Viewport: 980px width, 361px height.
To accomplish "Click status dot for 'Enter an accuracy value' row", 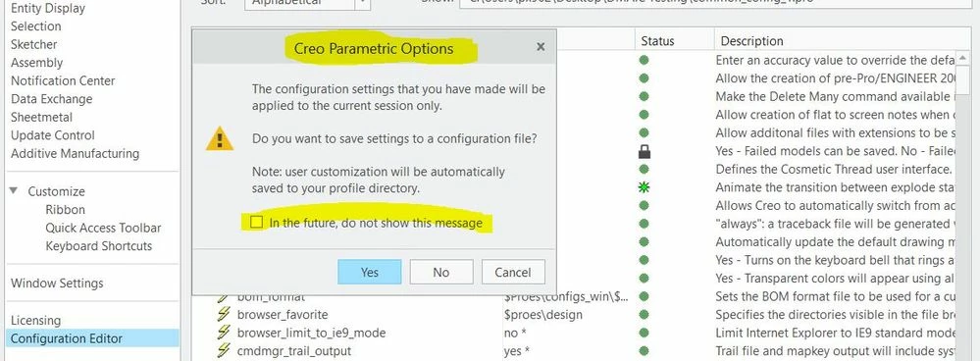I will (x=644, y=61).
